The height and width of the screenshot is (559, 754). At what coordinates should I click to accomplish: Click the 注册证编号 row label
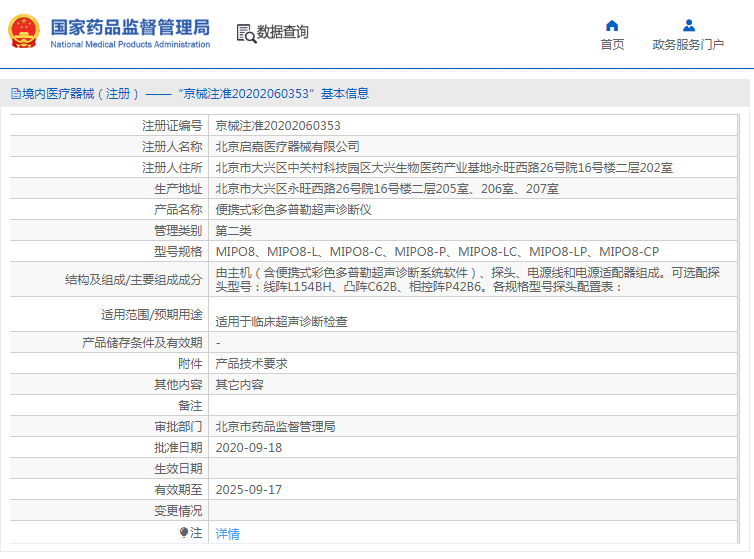click(172, 126)
